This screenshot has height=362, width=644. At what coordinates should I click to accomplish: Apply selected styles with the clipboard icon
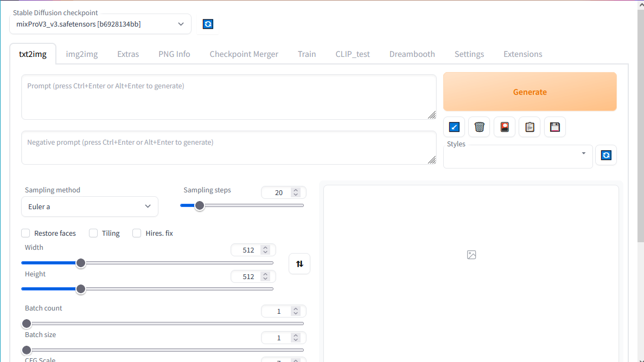(x=530, y=127)
